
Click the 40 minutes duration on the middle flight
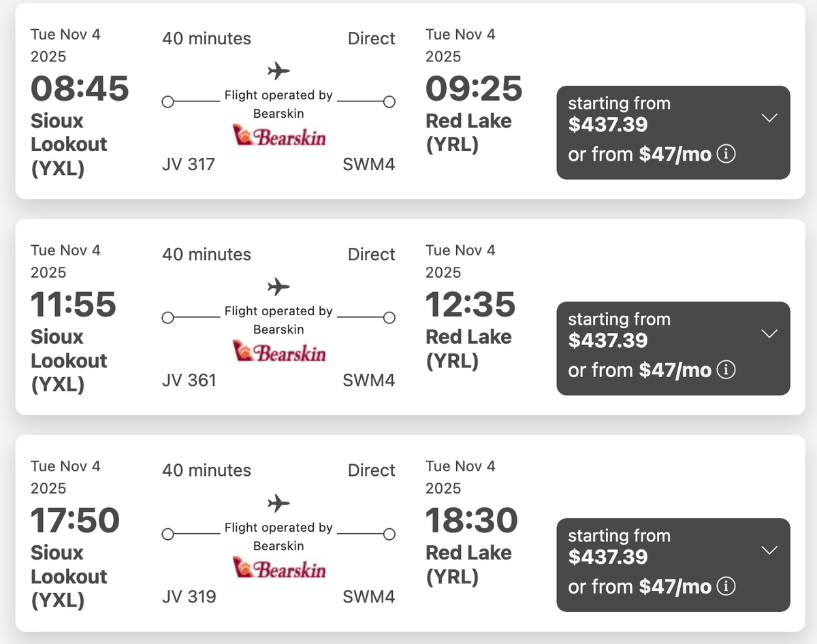[x=206, y=255]
